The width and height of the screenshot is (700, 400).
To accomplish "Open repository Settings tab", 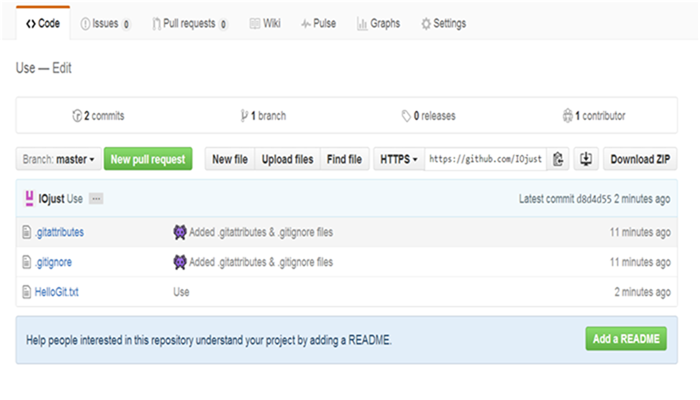I will click(x=444, y=24).
